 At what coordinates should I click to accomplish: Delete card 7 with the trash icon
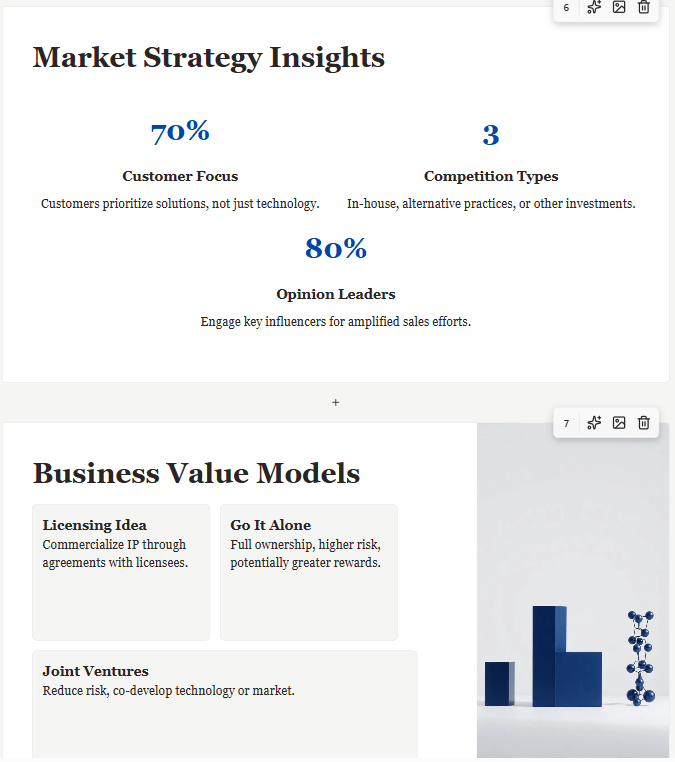click(643, 423)
